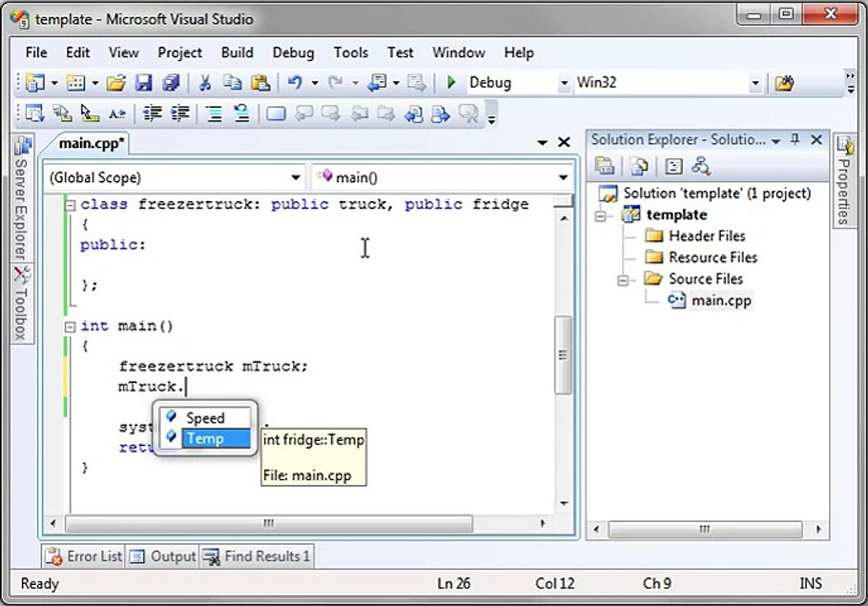Screen dimensions: 868x606
Task: Open Solution Explorer window position dropdown
Action: point(776,141)
